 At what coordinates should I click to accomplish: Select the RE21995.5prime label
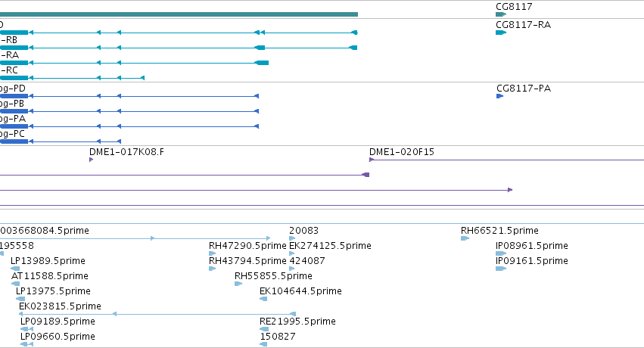coord(297,322)
